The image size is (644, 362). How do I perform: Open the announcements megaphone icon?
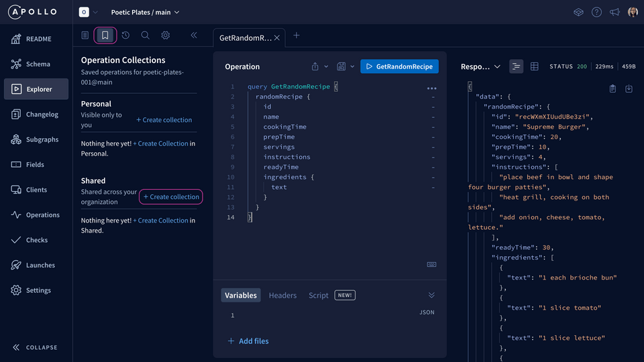[x=614, y=12]
